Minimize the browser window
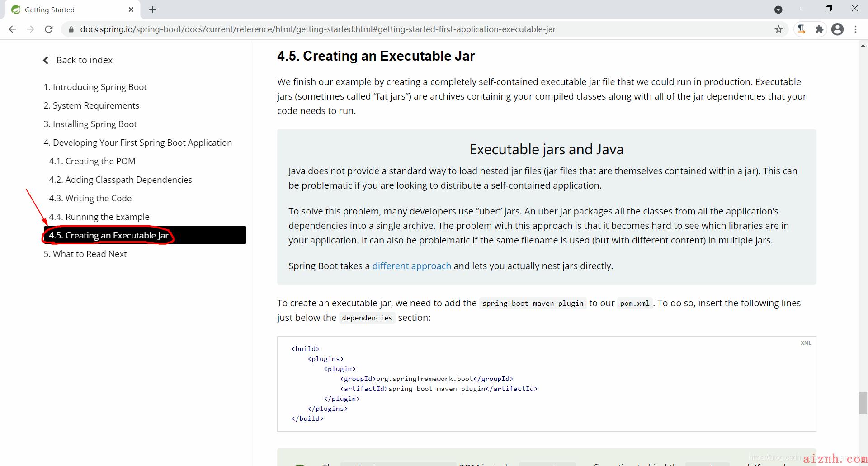Viewport: 868px width, 466px height. point(803,9)
